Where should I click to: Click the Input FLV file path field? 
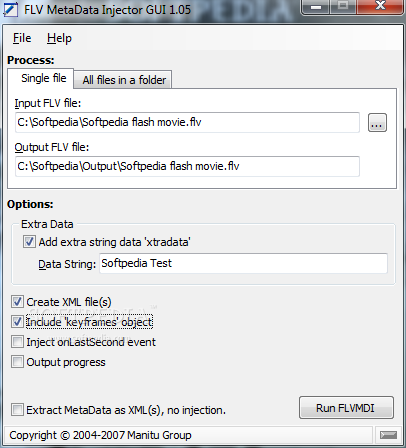click(x=187, y=123)
